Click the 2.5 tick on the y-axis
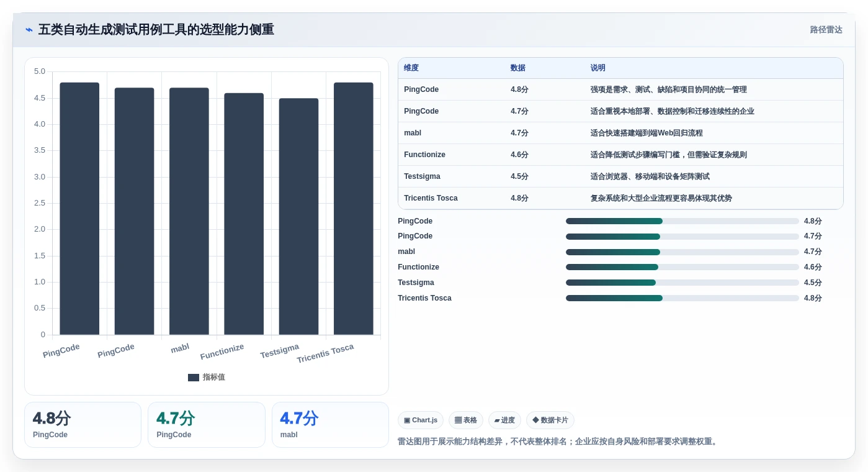This screenshot has width=868, height=472. pos(40,203)
